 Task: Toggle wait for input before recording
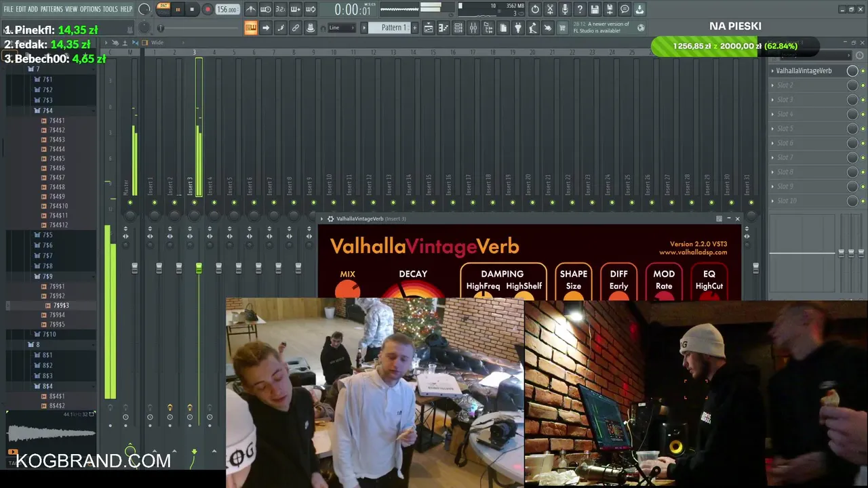tap(266, 9)
